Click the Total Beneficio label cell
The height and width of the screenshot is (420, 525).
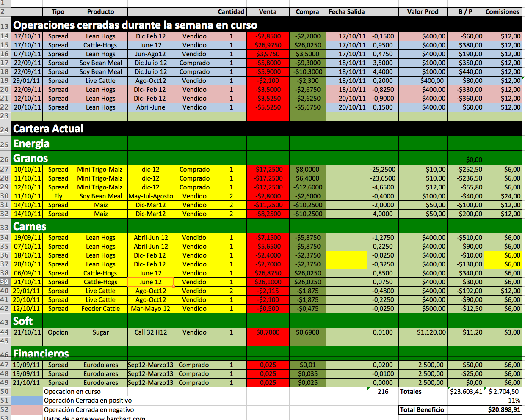tap(422, 410)
